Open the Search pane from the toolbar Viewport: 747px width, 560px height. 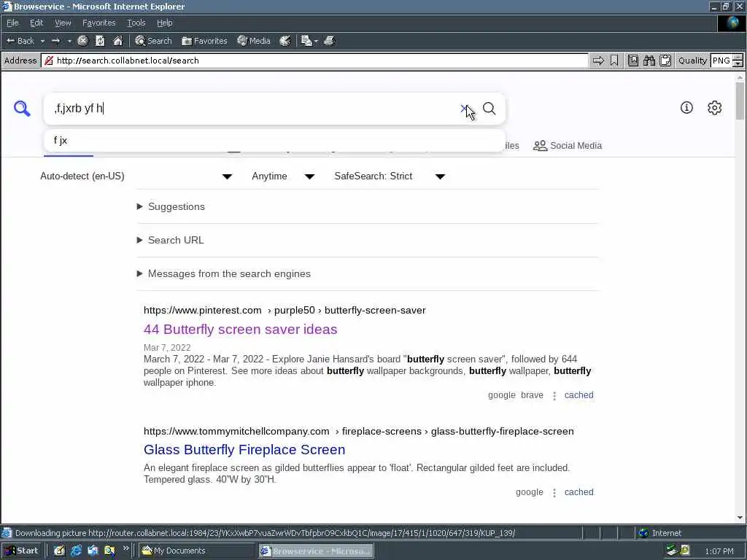coord(153,41)
